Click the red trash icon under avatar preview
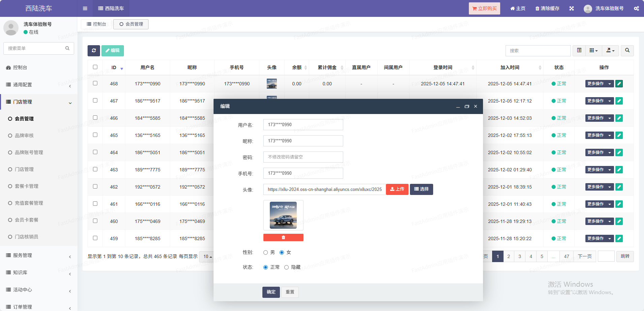 pyautogui.click(x=283, y=237)
